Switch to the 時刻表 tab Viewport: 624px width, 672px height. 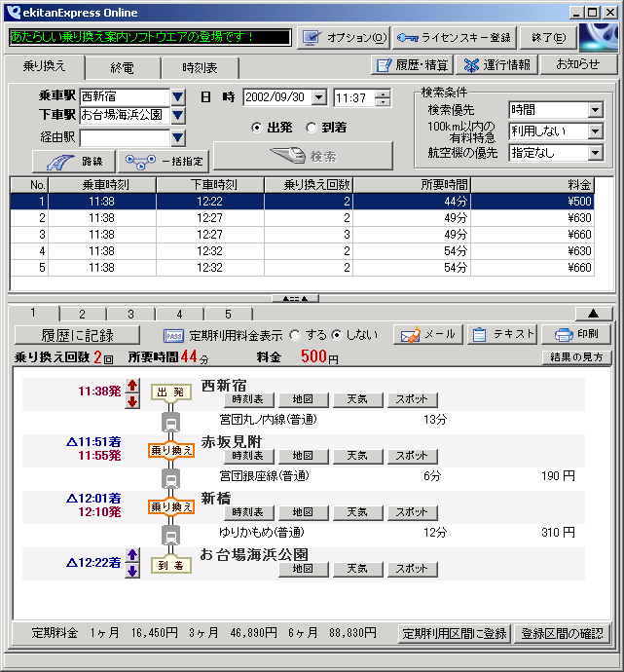pyautogui.click(x=200, y=68)
